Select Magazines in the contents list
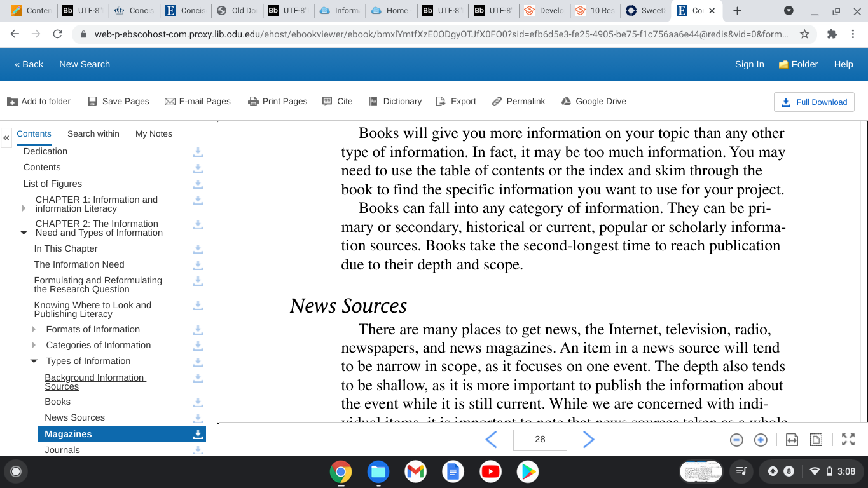Image resolution: width=868 pixels, height=488 pixels. pos(68,434)
